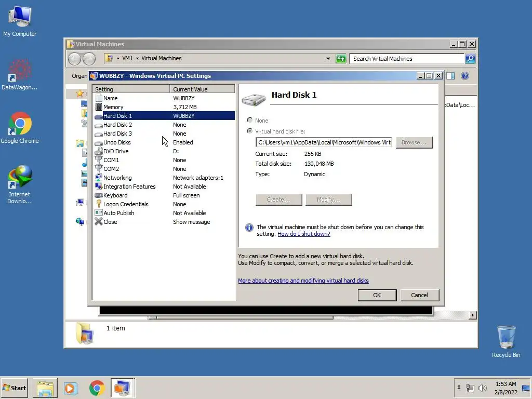Select the COM1 port setting
The width and height of the screenshot is (532, 399).
tap(164, 160)
